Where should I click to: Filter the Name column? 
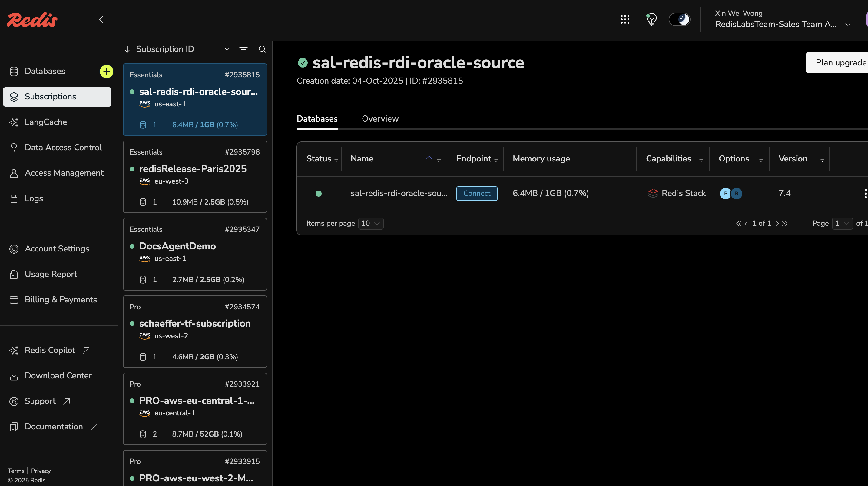click(x=439, y=159)
